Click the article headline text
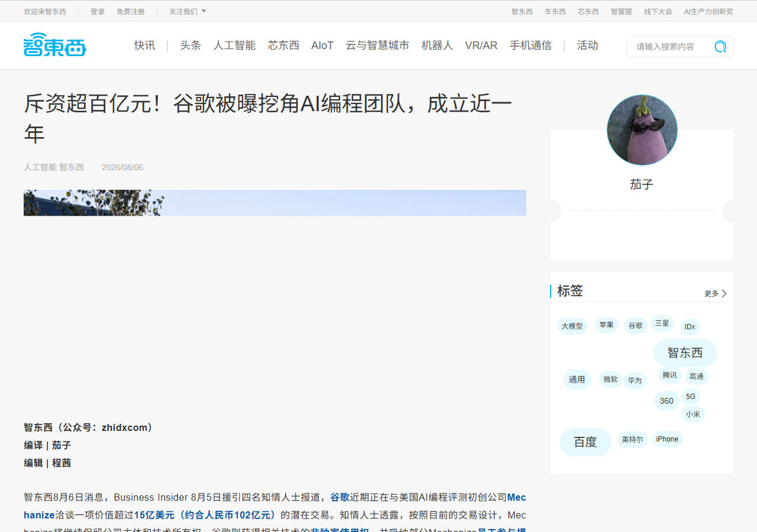Screen dimensions: 757x532 coord(268,119)
